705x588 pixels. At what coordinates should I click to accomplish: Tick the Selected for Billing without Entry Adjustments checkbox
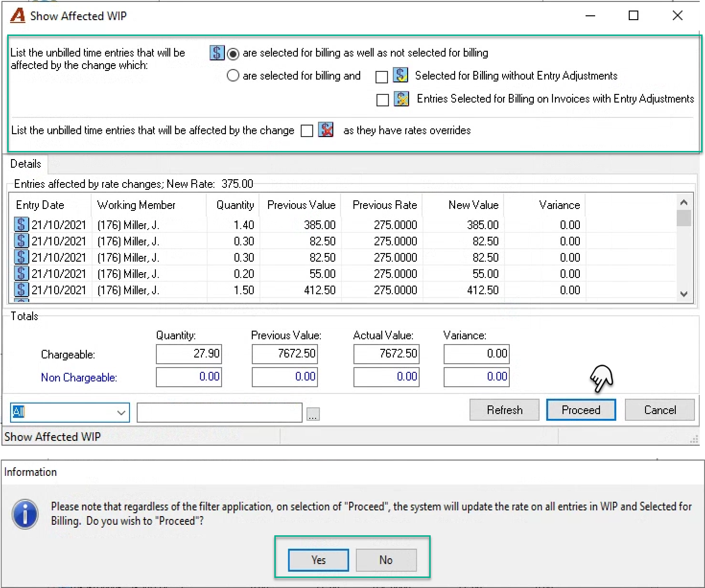[x=382, y=77]
